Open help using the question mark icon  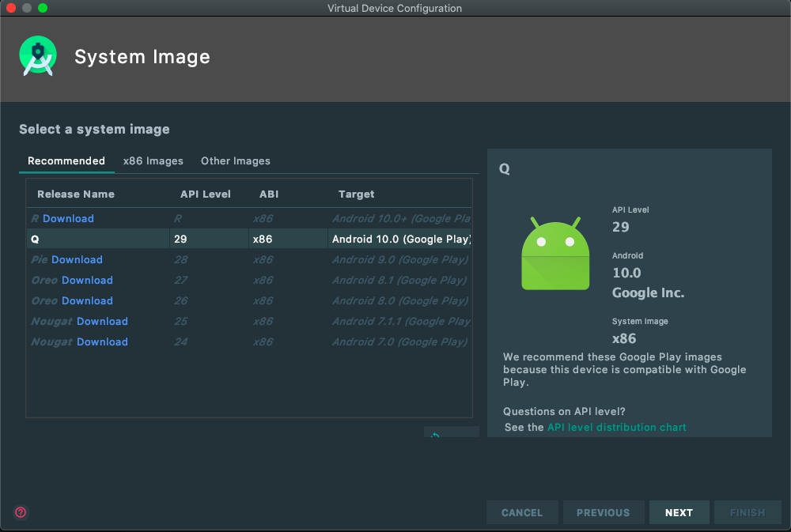click(20, 512)
